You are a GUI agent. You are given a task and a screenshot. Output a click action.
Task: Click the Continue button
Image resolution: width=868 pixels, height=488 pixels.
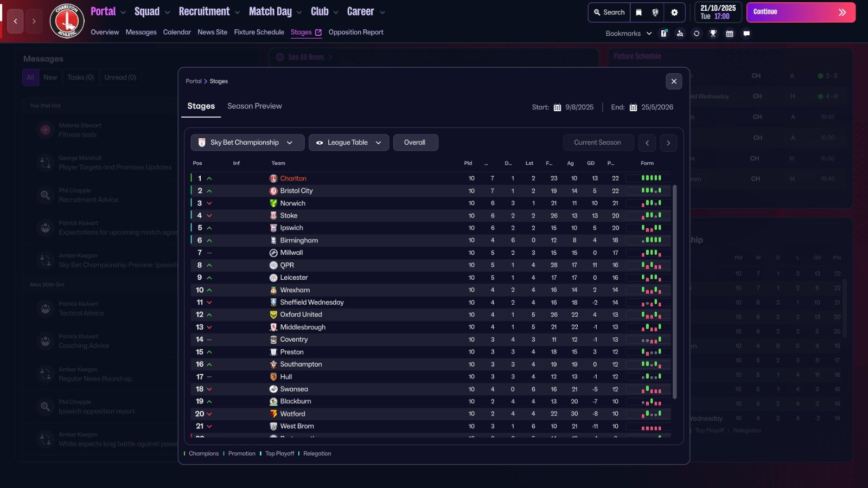[801, 12]
